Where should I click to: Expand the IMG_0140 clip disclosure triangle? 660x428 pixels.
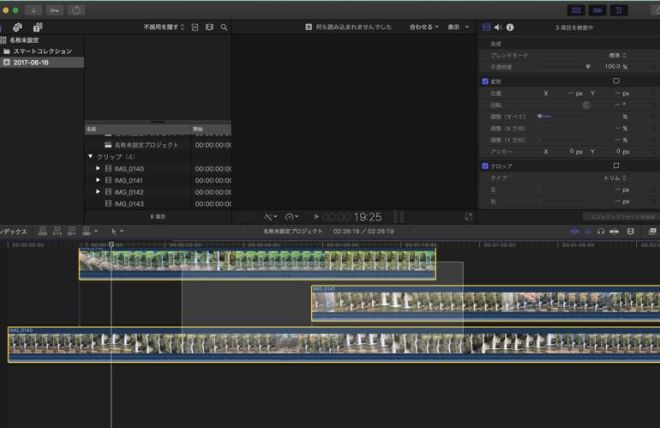[98, 168]
